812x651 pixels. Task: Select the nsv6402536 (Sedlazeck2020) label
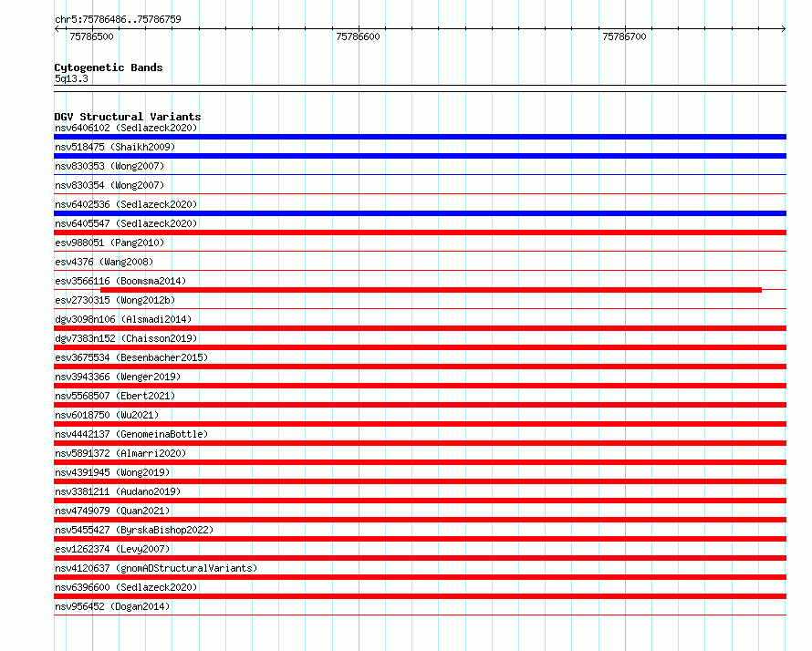[x=126, y=204]
